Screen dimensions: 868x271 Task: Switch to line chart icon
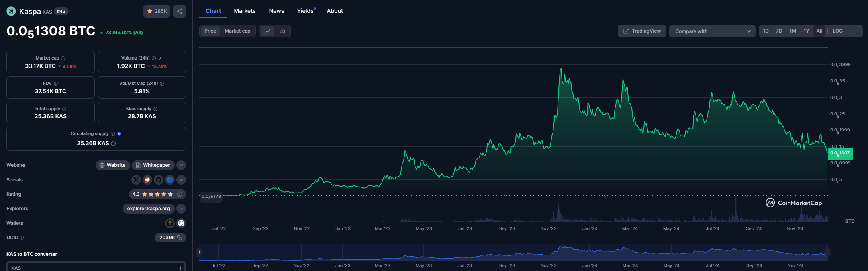click(268, 31)
